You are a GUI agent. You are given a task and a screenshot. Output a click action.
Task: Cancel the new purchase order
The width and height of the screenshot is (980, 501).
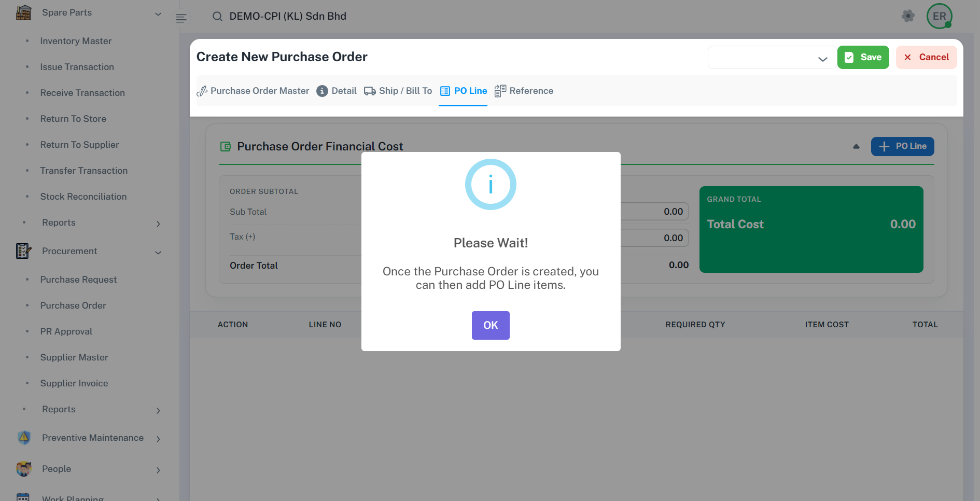tap(926, 58)
